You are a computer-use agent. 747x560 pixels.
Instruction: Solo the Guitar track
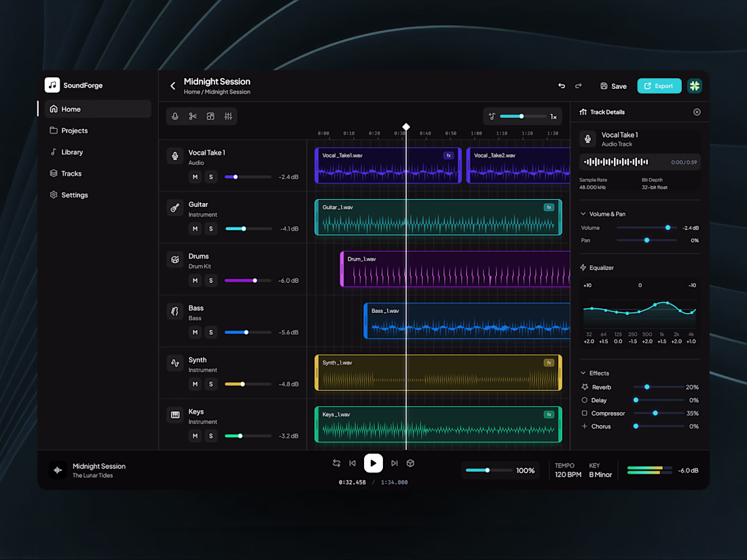coord(211,229)
